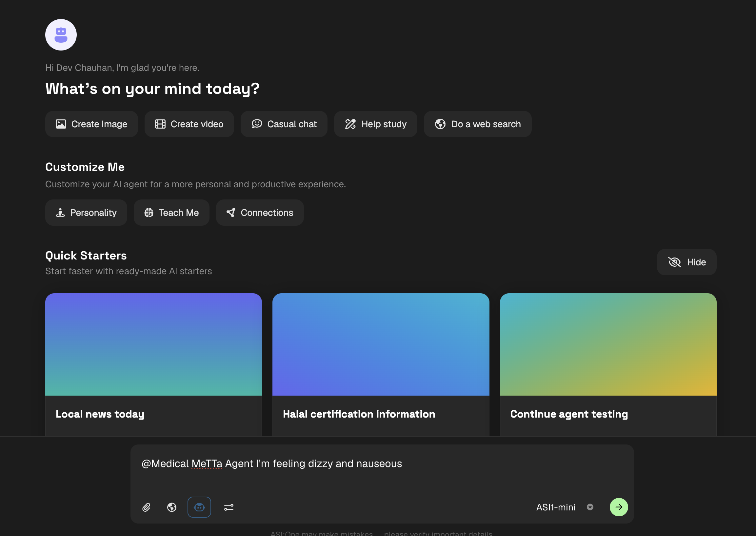756x536 pixels.
Task: Hide the Quick Starters section
Action: [x=686, y=262]
